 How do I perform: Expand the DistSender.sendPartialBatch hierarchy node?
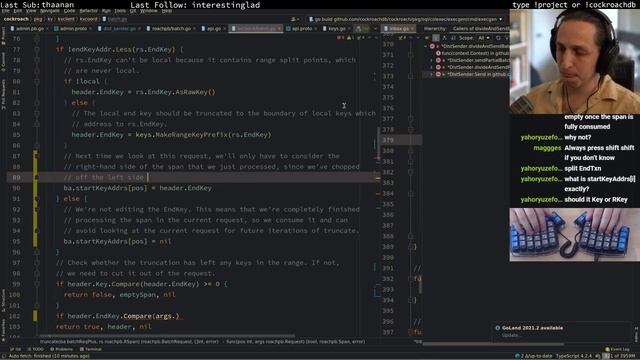click(x=432, y=60)
